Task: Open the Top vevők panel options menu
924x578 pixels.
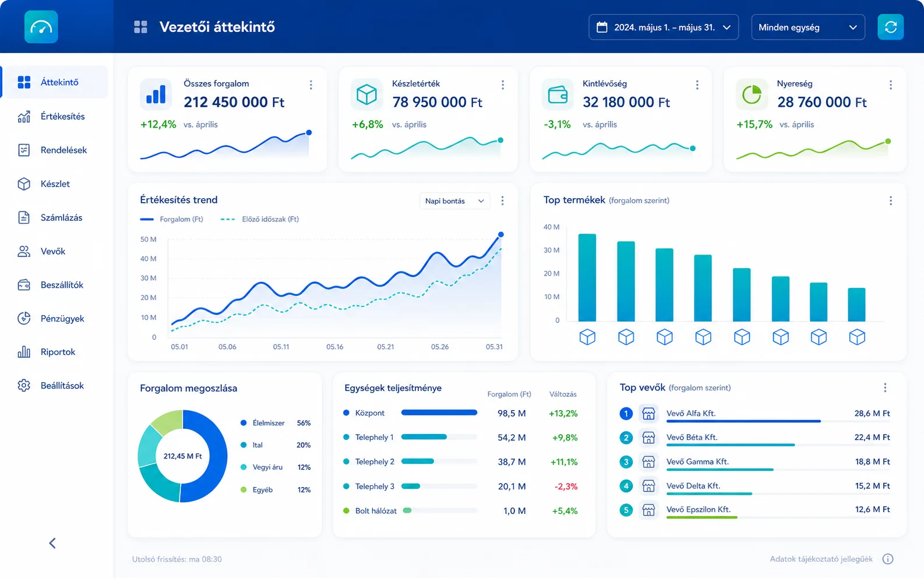Action: coord(885,387)
